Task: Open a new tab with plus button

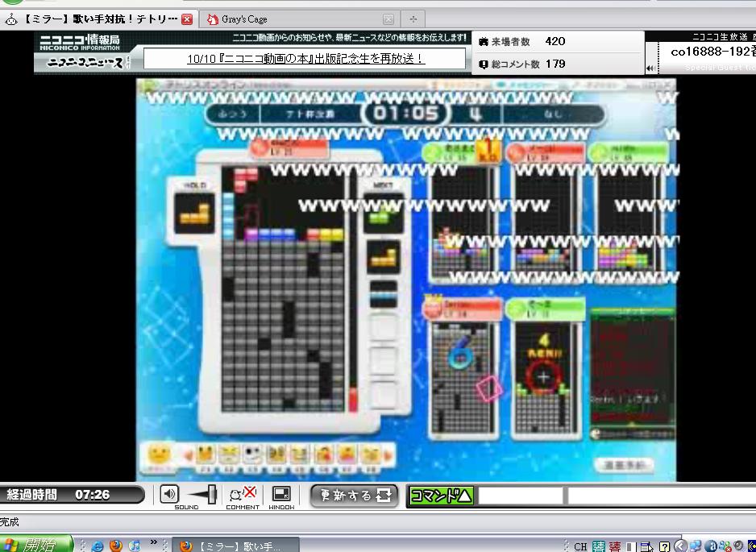Action: tap(413, 19)
